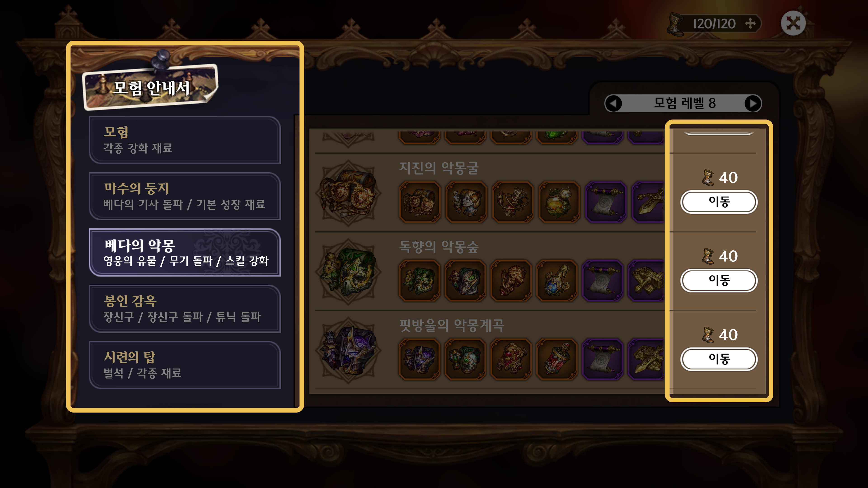
Task: Increase adventure level with right arrow
Action: 753,103
